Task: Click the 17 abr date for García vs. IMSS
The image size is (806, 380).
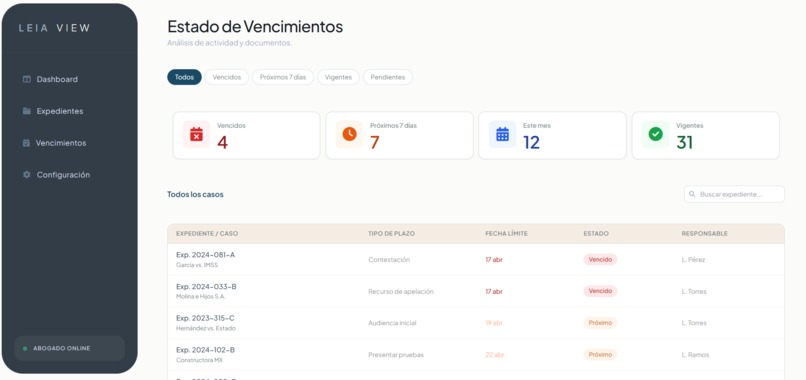Action: tap(494, 260)
